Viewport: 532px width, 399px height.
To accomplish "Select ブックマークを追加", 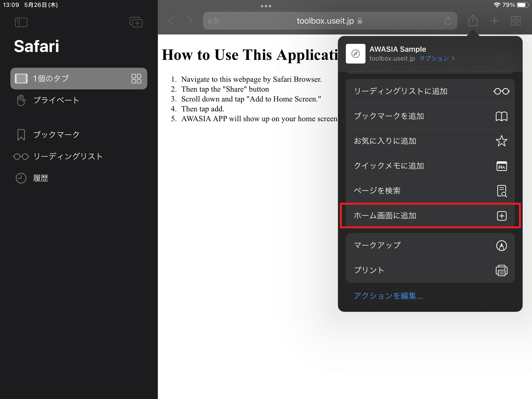I will click(x=430, y=116).
